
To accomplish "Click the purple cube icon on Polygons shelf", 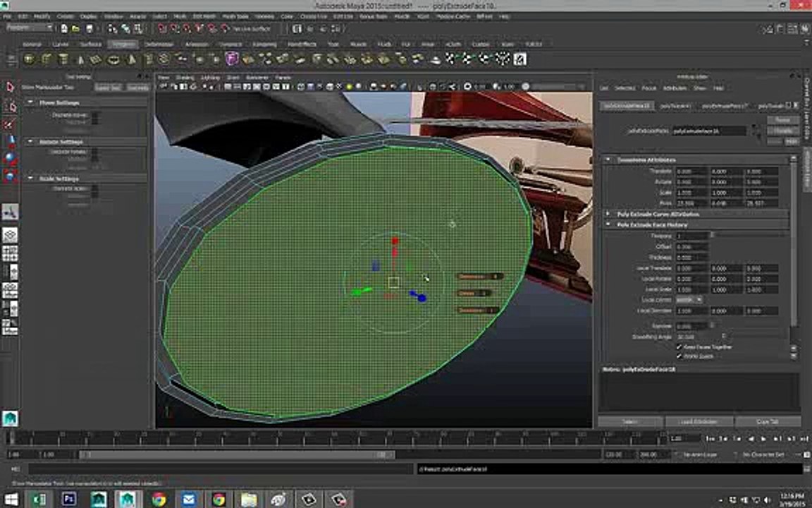I will (x=232, y=59).
